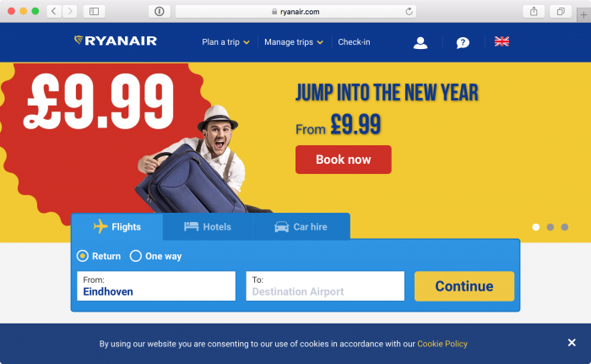The height and width of the screenshot is (364, 591).
Task: Reload the page in address bar
Action: pos(409,12)
